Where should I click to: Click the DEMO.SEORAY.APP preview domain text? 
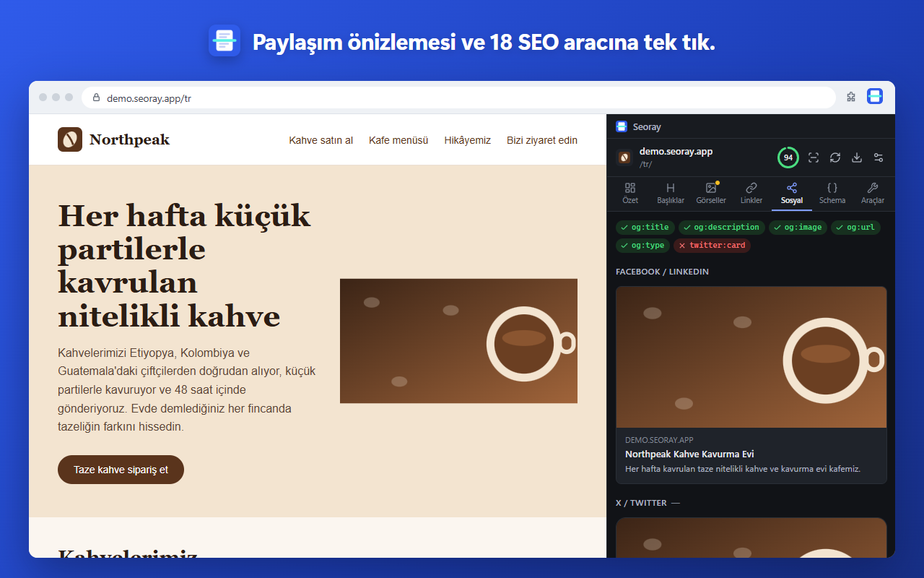click(x=659, y=440)
